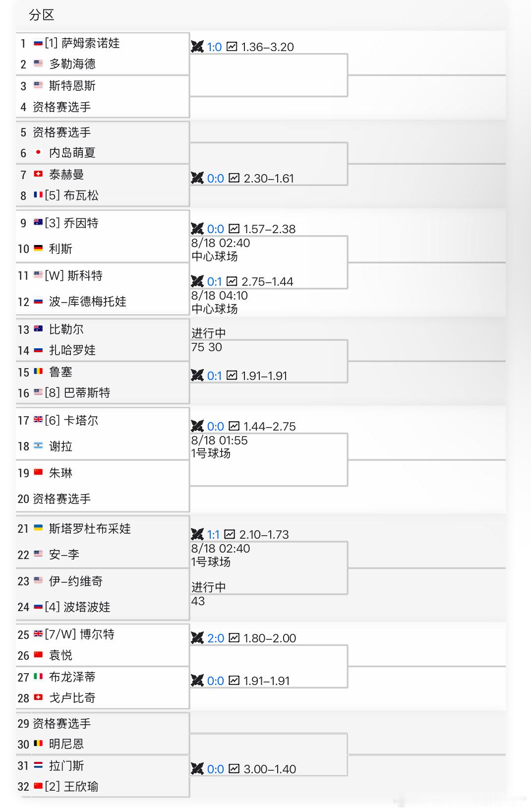Open head-to-head icon beside 2.75–1.44 odds
This screenshot has width=531, height=812.
click(x=197, y=281)
